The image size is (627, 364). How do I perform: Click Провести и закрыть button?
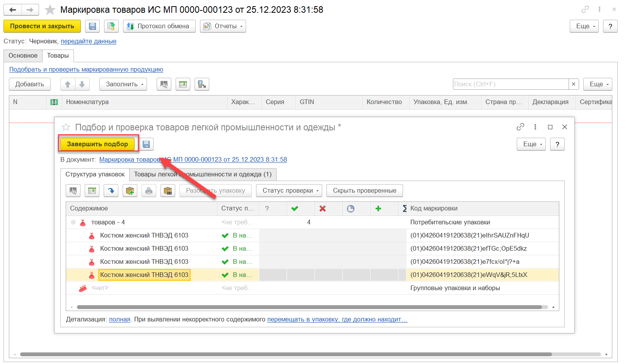(42, 26)
